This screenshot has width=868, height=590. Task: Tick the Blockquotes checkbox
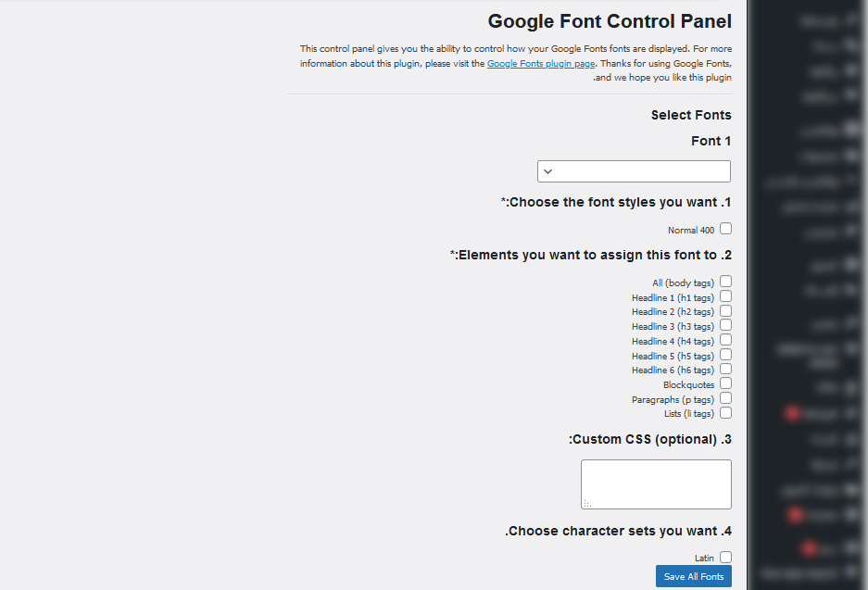[725, 383]
